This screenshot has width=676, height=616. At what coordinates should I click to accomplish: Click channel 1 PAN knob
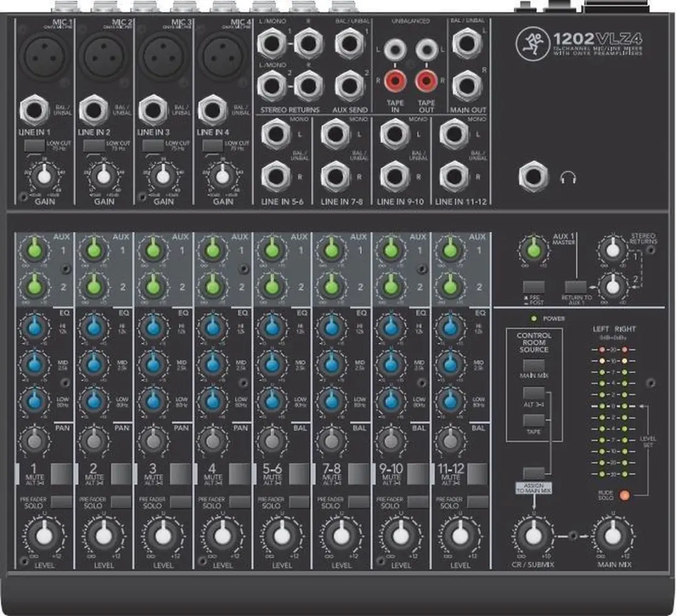pyautogui.click(x=34, y=441)
